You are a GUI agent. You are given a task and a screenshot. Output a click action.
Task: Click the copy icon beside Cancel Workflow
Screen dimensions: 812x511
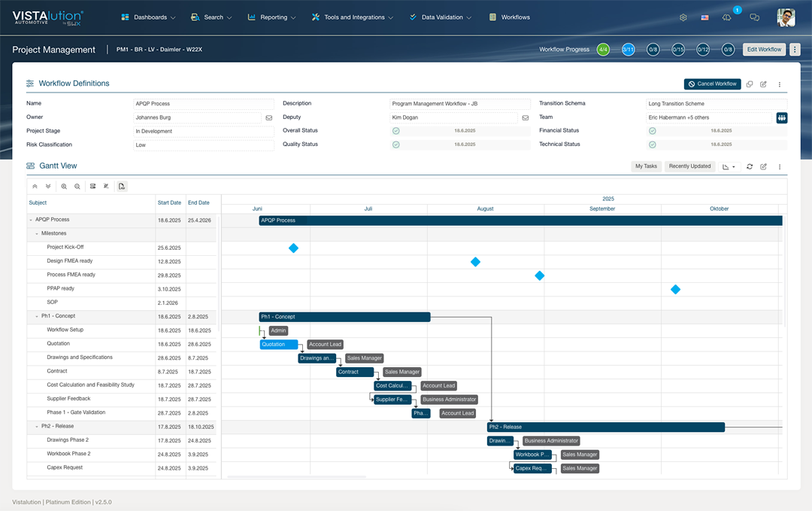coord(750,84)
